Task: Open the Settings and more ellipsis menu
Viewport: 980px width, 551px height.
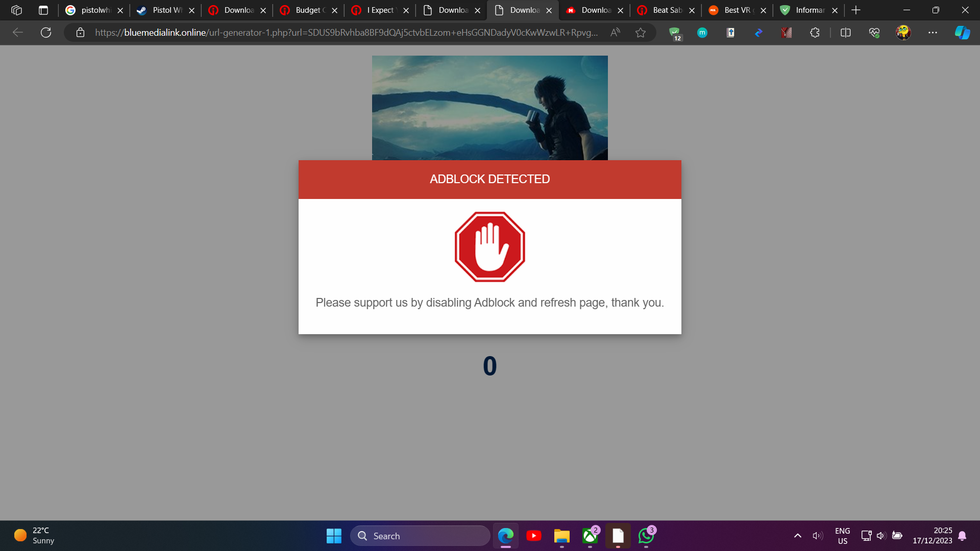Action: point(934,32)
